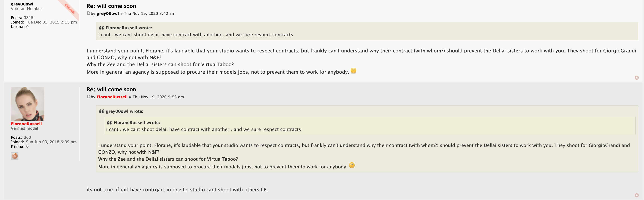Image resolution: width=644 pixels, height=200 pixels.
Task: Click the nested FloraneRussell quote mark icon
Action: click(x=109, y=123)
